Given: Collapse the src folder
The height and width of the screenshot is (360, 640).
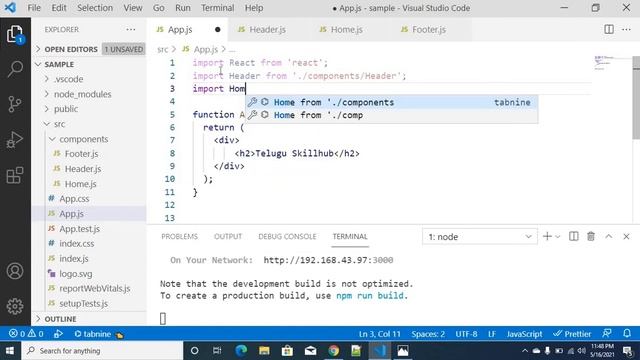Looking at the screenshot, I should (89, 124).
